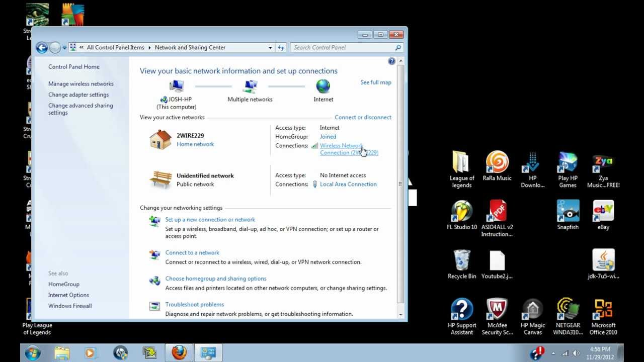Screen dimensions: 644x362
Task: Click the Wireless Network Connection link
Action: coord(341,146)
